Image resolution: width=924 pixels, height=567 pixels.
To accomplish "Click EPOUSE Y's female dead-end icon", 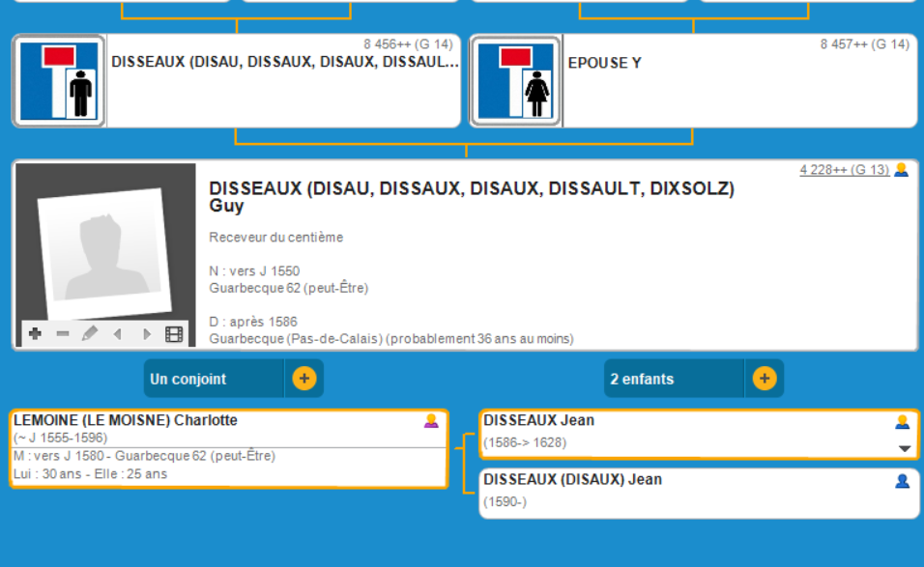I will pos(515,81).
